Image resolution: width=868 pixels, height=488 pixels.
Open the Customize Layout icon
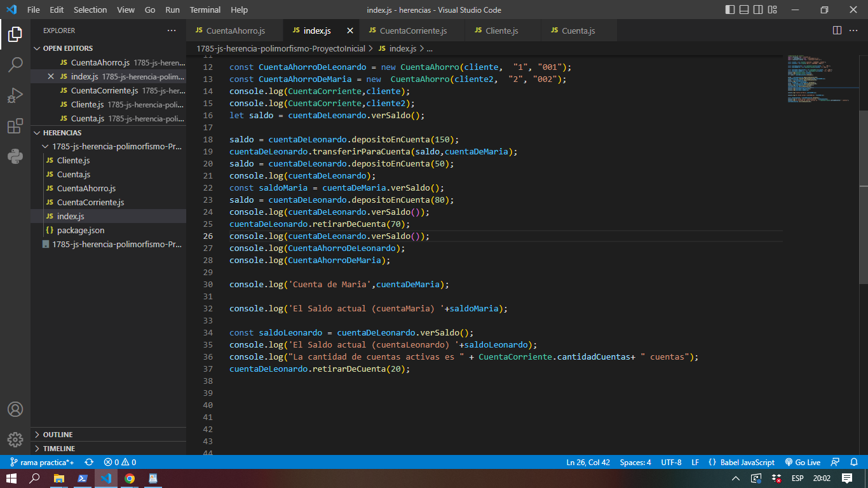(x=773, y=10)
